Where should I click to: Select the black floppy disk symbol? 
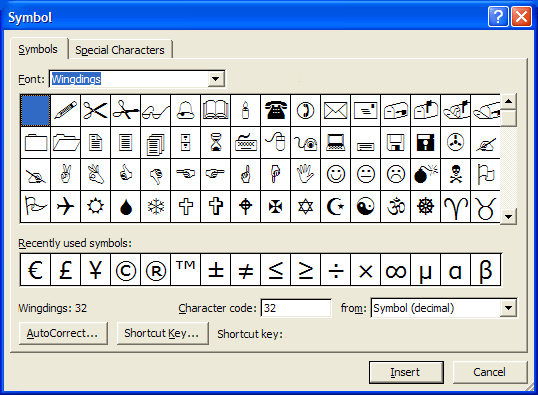[425, 142]
